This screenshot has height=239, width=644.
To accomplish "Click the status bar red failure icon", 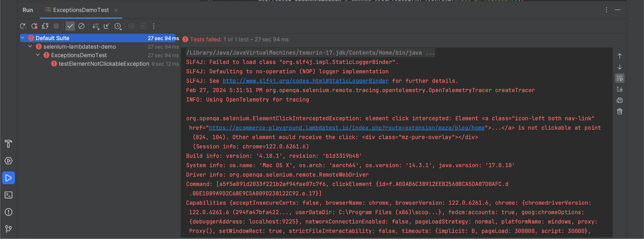I will tap(185, 39).
